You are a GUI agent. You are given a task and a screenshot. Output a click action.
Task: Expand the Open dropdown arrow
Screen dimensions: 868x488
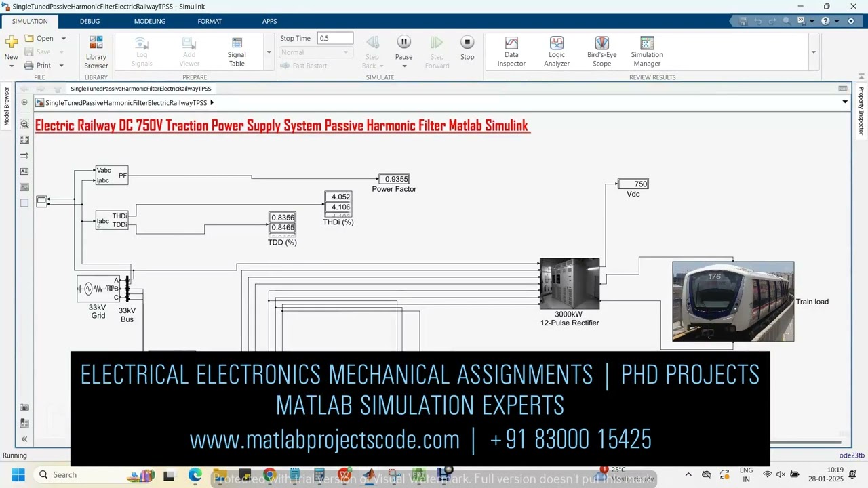(x=64, y=39)
